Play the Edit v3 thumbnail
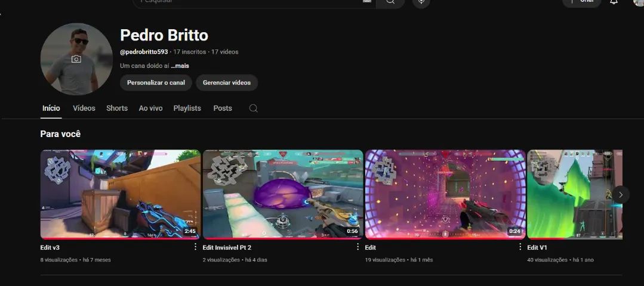This screenshot has height=286, width=644. tap(121, 194)
